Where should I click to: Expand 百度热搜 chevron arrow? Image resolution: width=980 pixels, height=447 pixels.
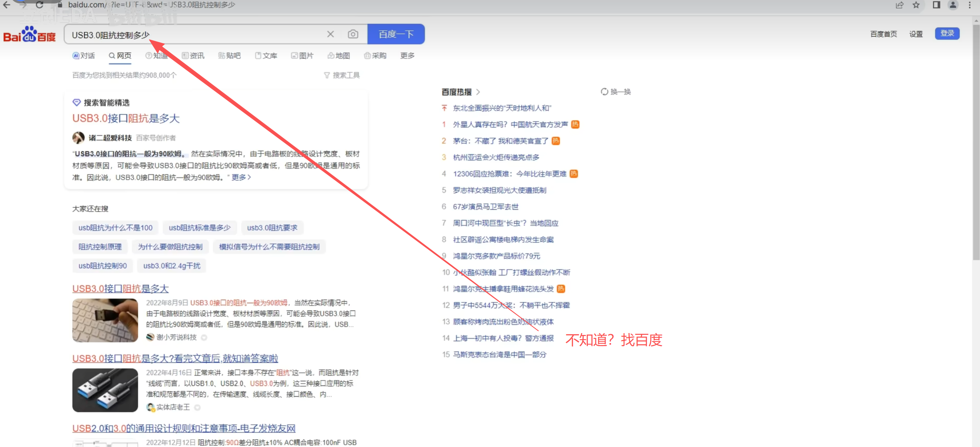pyautogui.click(x=478, y=92)
